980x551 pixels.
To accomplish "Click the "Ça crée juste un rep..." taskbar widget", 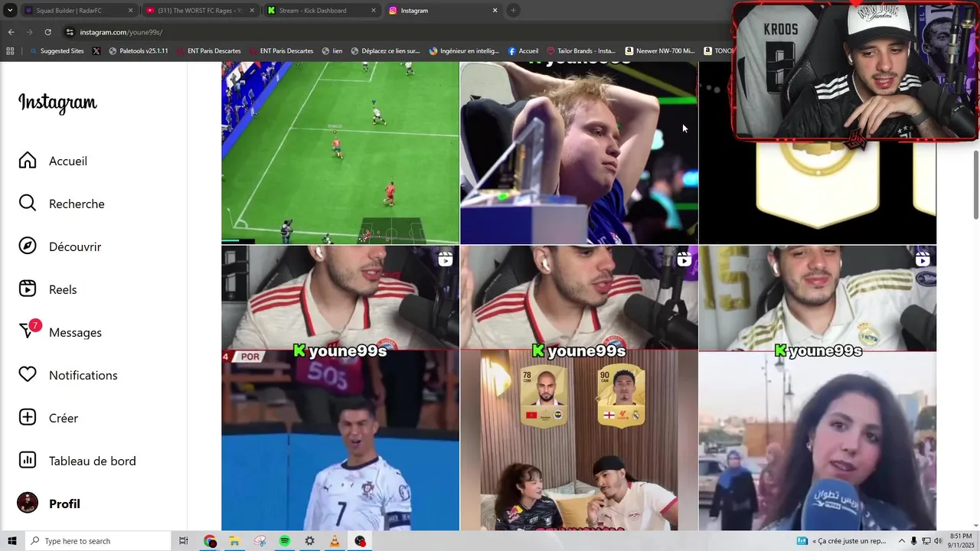I will point(841,541).
